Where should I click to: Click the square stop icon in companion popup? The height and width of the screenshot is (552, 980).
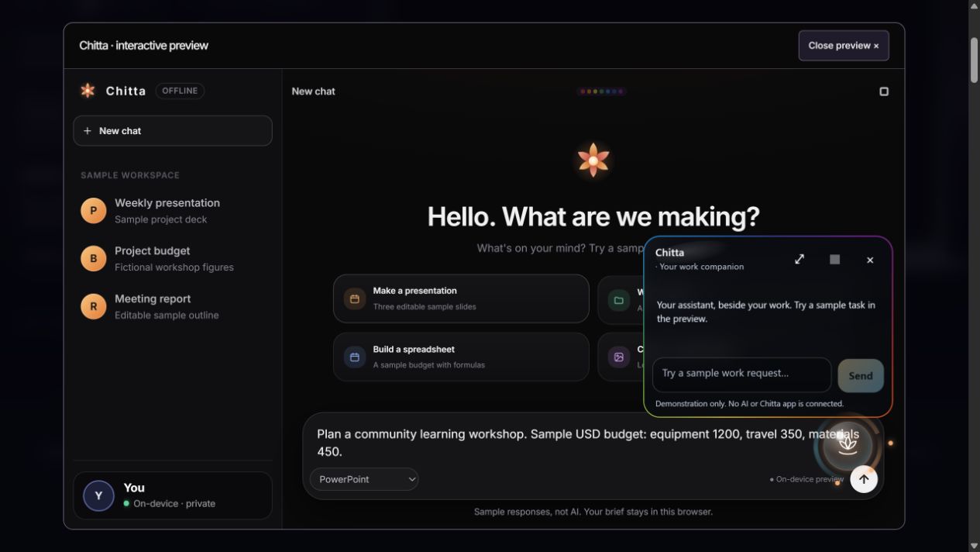(x=834, y=260)
